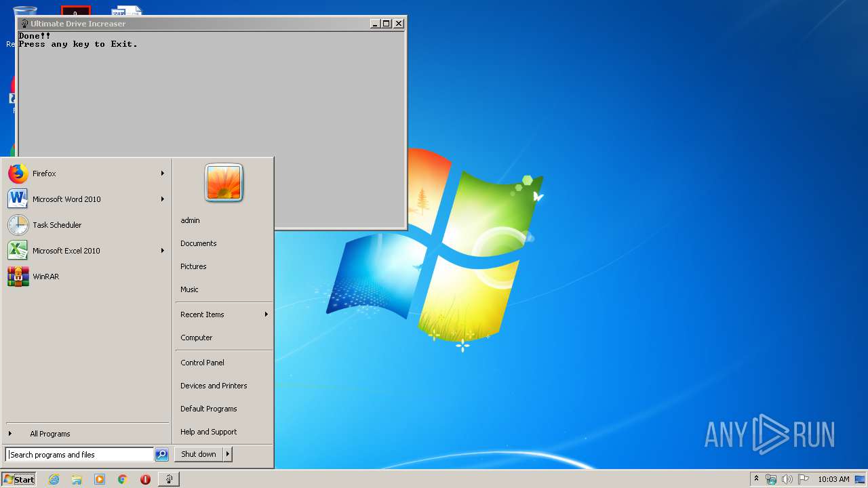The width and height of the screenshot is (868, 488).
Task: Open Computer from the Start menu
Action: (x=224, y=338)
